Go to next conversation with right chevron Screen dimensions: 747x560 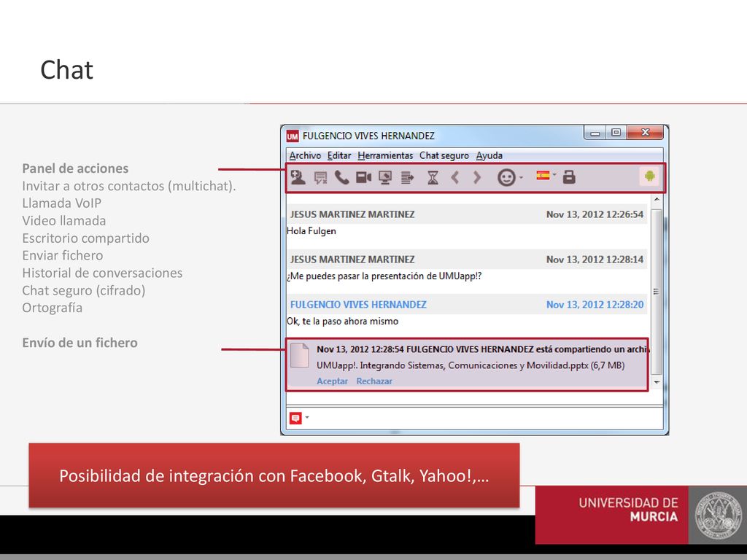(x=477, y=178)
